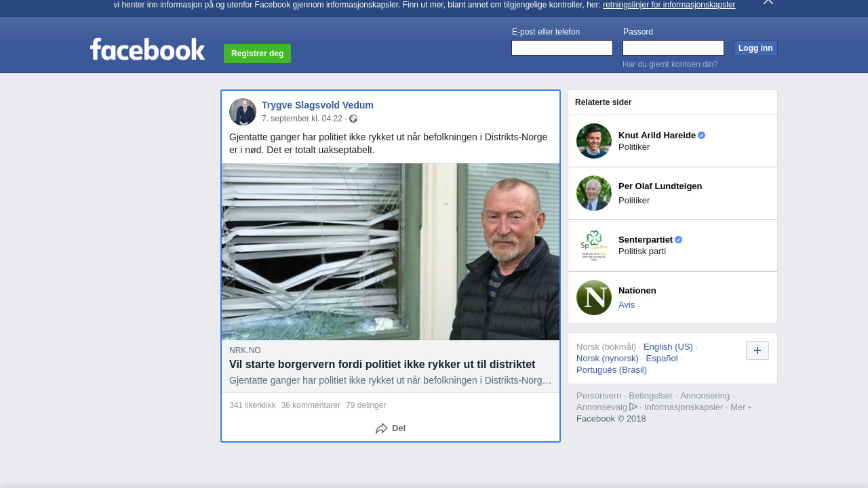Click the post text 'Gjentatte ganger har politiet'

click(389, 143)
